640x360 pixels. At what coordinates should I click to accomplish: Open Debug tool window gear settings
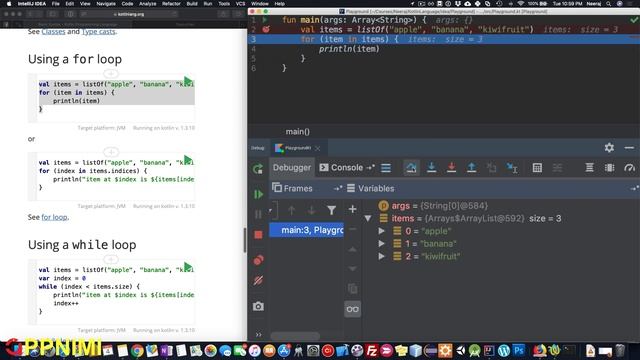[x=609, y=148]
